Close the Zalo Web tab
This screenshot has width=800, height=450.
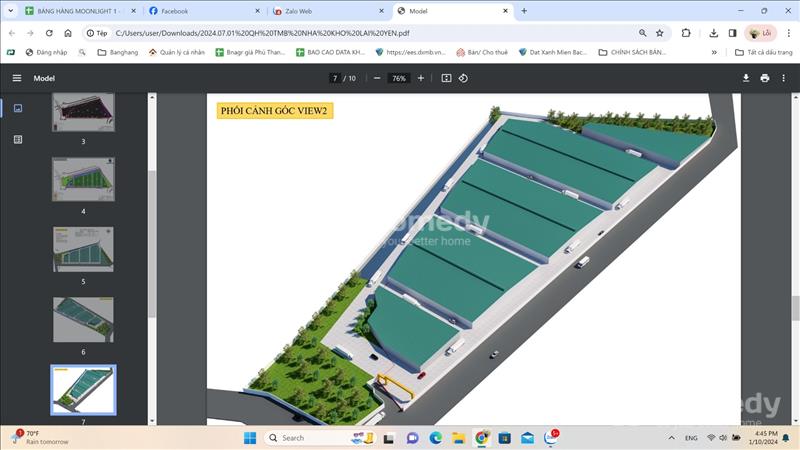point(381,11)
